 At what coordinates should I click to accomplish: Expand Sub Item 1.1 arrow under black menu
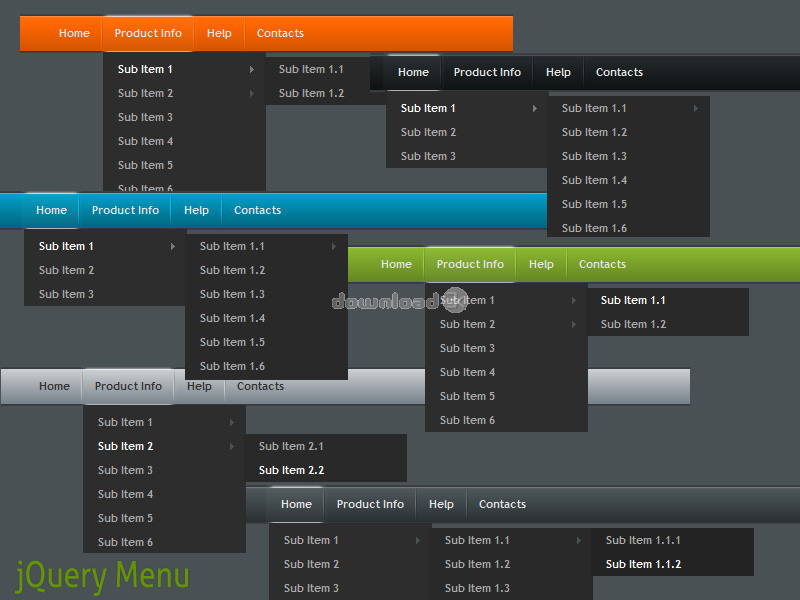point(696,108)
